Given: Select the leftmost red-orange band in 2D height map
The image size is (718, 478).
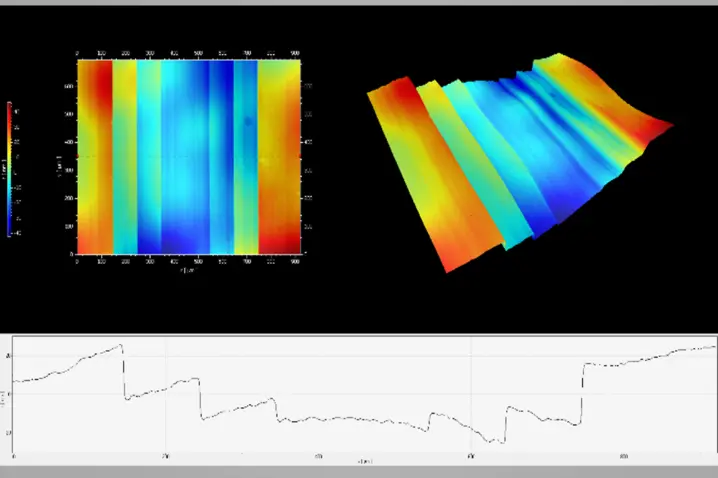Looking at the screenshot, I should pos(95,156).
